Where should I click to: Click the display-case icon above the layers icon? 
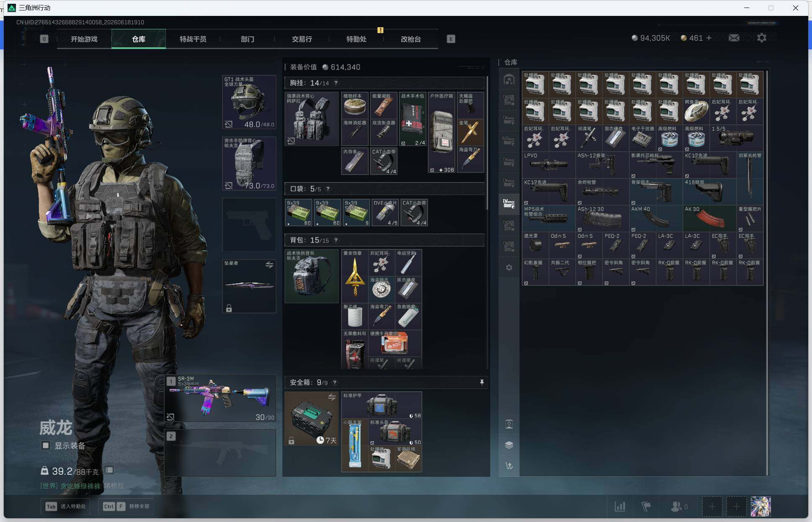coord(509,424)
